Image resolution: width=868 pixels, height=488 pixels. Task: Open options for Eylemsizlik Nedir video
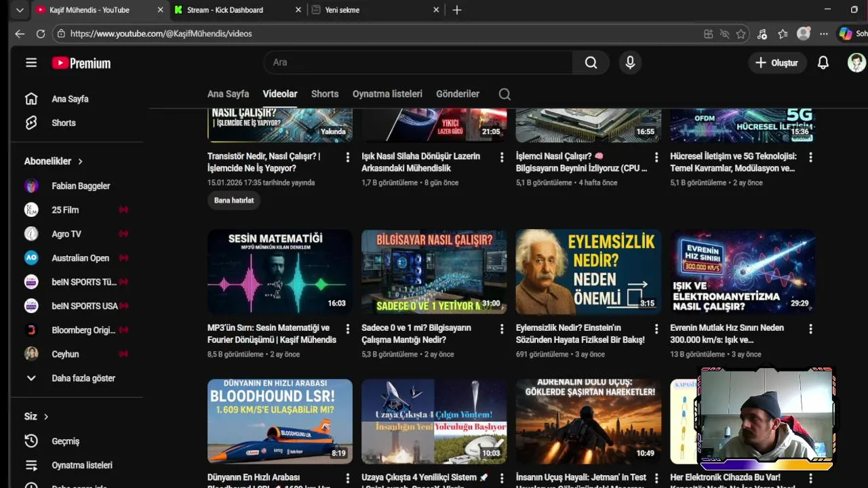(x=656, y=329)
